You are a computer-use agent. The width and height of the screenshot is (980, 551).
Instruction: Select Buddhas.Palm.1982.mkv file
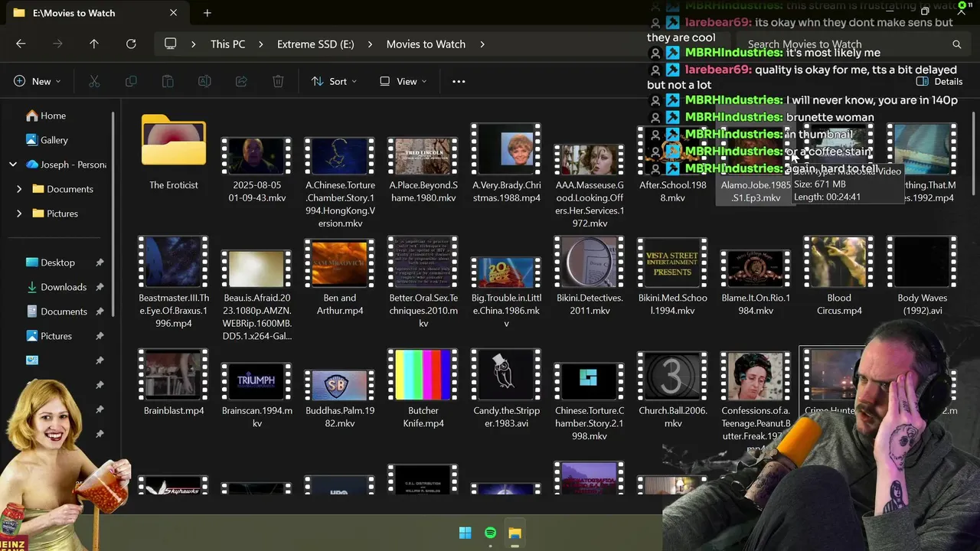click(340, 400)
